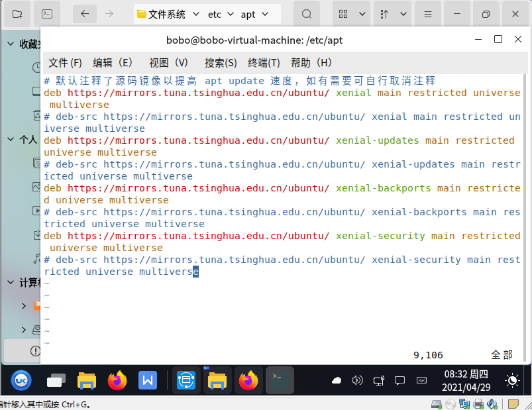Viewport: 532px width, 410px height.
Task: Open the 编辑(E) terminal menu
Action: pos(113,63)
